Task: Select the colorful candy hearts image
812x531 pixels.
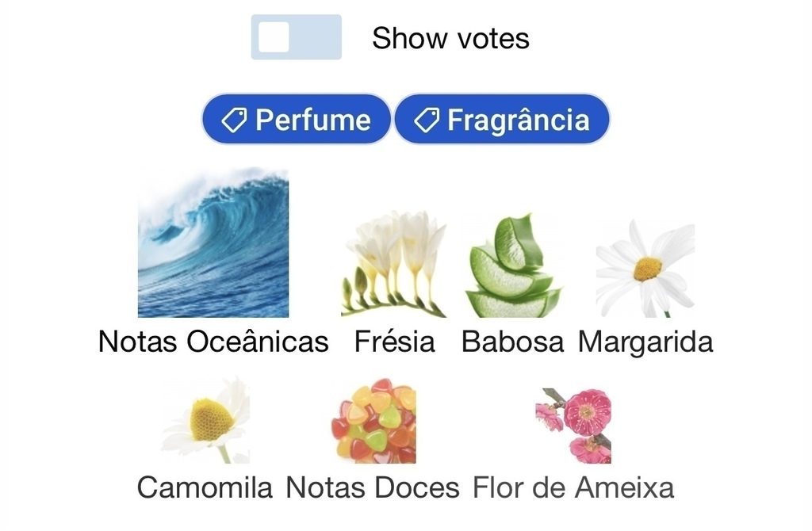Action: 373,421
